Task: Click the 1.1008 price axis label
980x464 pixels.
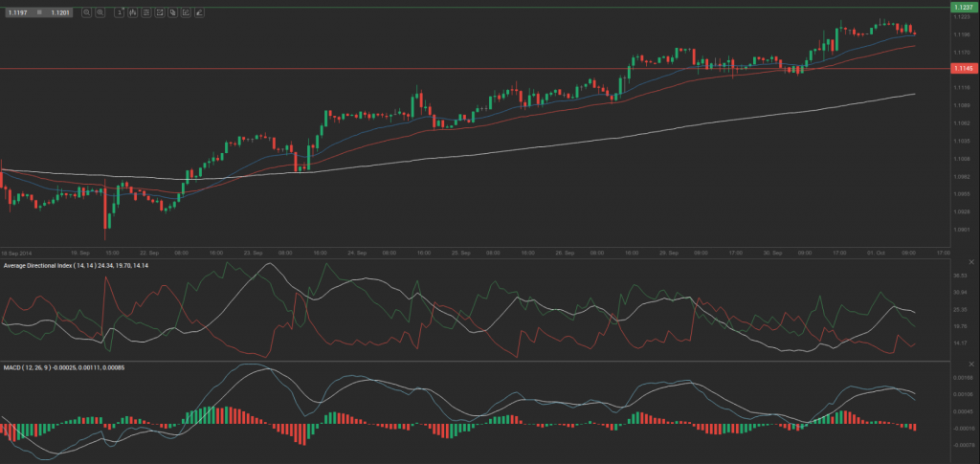Action: [961, 159]
